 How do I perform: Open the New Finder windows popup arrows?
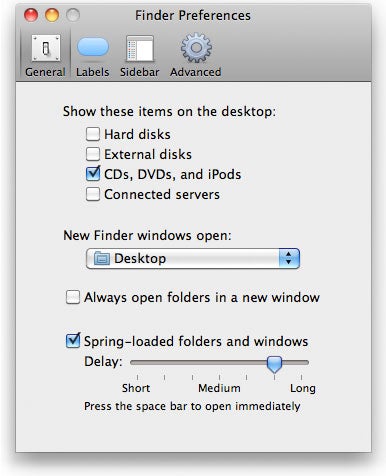pyautogui.click(x=289, y=258)
